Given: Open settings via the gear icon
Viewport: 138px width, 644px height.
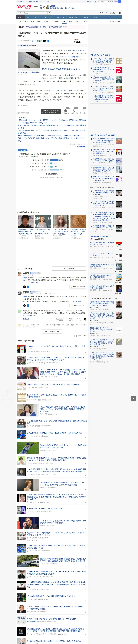Looking at the screenshot, I should click(120, 13).
